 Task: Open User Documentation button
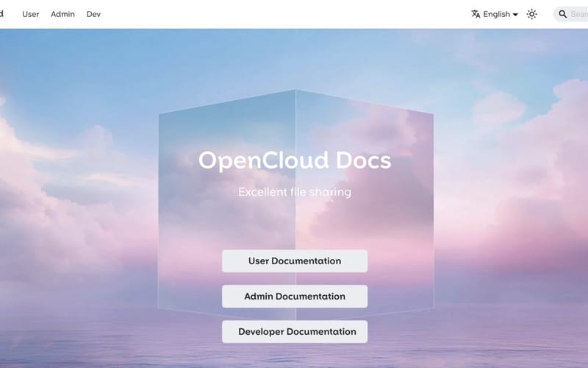pos(295,261)
